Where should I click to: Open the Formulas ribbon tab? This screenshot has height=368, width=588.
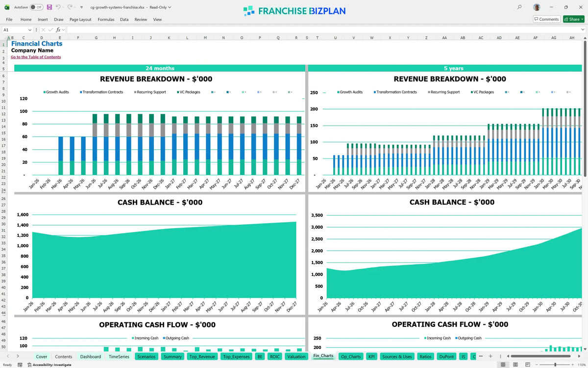pyautogui.click(x=106, y=20)
